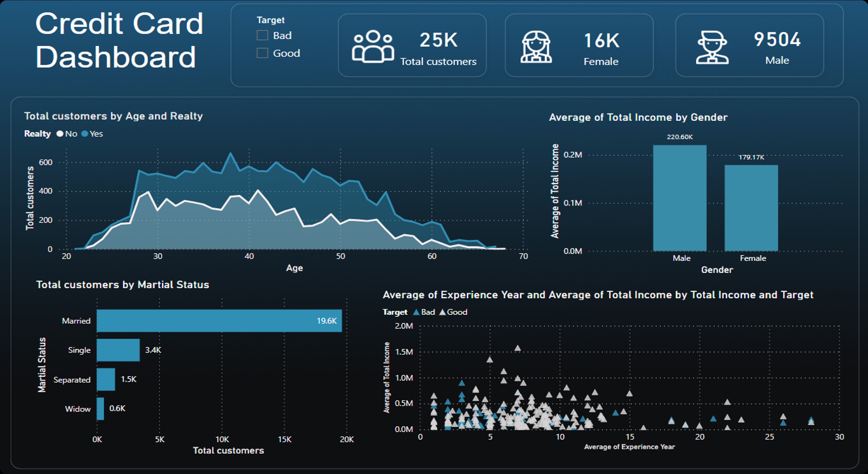Screen dimensions: 868x474
Task: Click the Married axis label
Action: (x=76, y=321)
